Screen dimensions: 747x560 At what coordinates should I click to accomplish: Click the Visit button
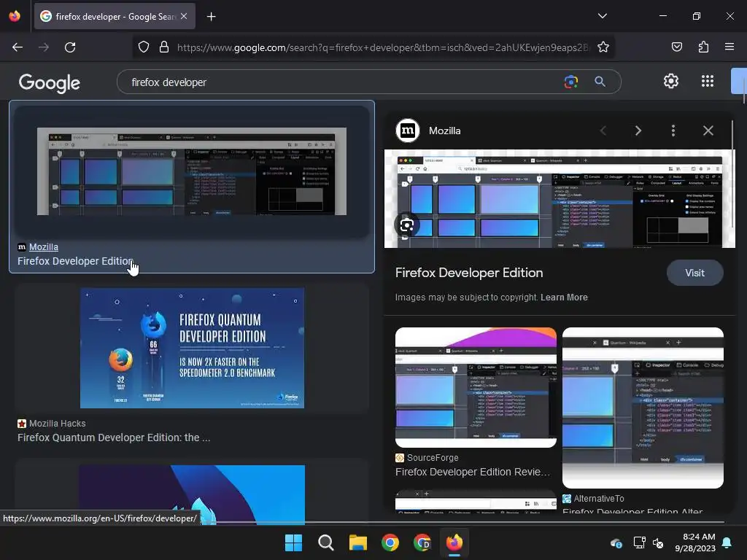[x=694, y=273]
